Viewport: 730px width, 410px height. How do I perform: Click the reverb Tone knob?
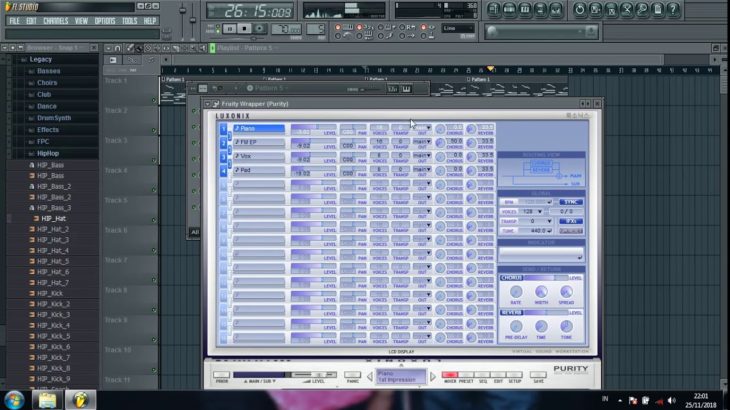pyautogui.click(x=566, y=327)
